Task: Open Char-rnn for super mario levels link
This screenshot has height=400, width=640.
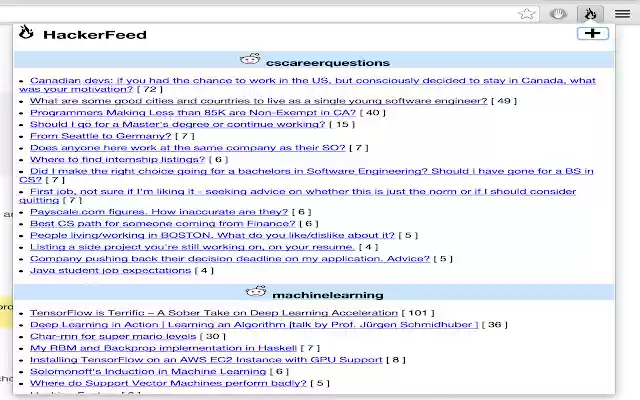Action: click(113, 336)
